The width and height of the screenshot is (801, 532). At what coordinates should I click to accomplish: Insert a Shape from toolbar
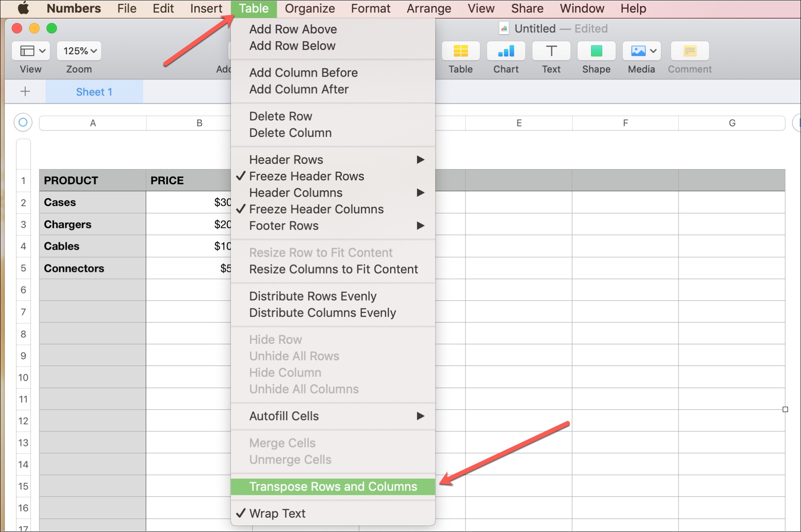596,51
